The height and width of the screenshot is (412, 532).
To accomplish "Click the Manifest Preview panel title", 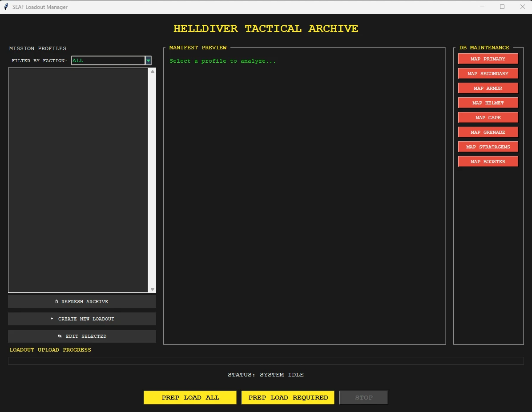I will point(198,48).
